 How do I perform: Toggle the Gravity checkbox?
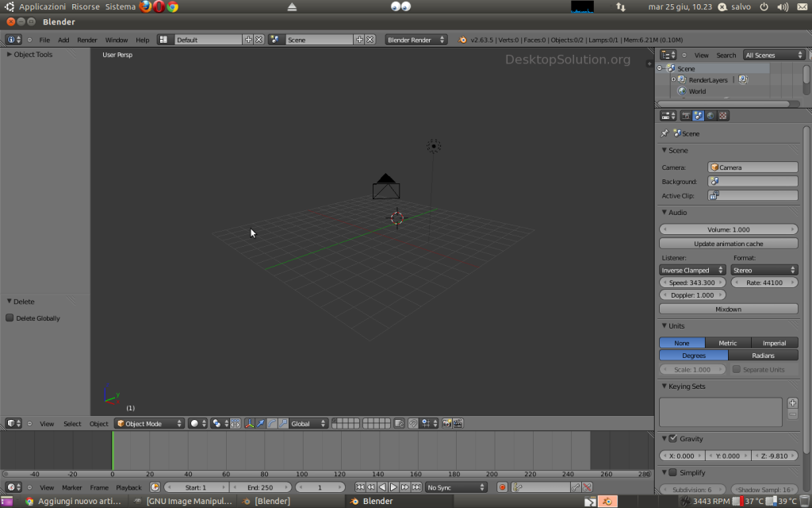click(673, 439)
